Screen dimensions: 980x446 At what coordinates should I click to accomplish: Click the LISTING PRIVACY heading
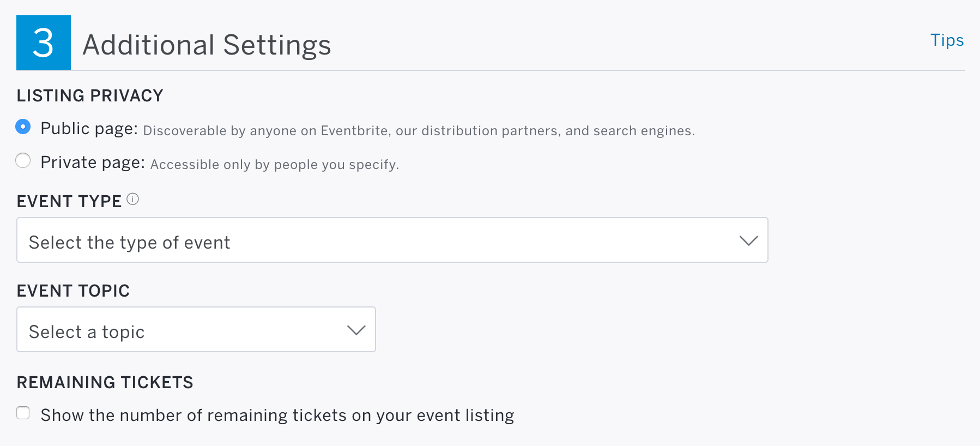pos(90,95)
